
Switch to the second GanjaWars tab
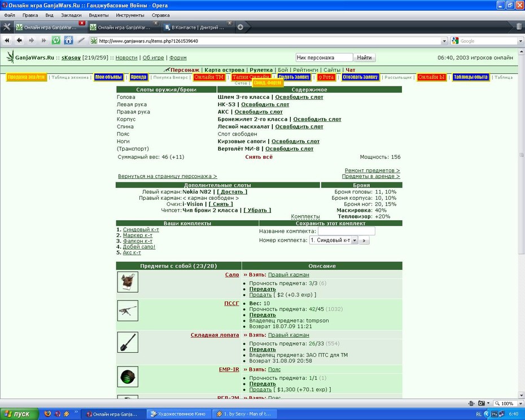[x=123, y=28]
